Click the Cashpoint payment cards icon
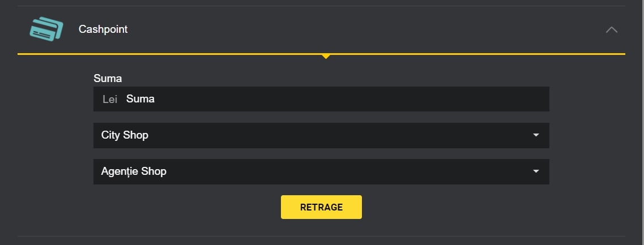The height and width of the screenshot is (245, 644). point(46,29)
